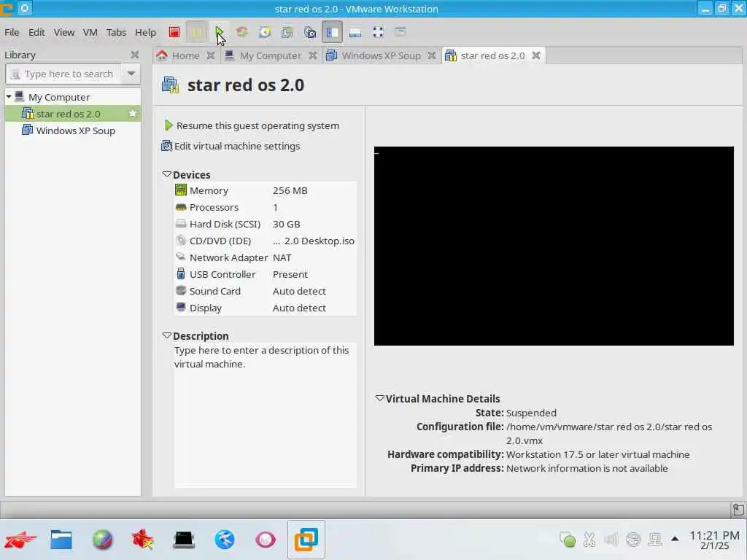This screenshot has height=560, width=747.
Task: Click the red power off toolbar icon
Action: click(x=174, y=32)
